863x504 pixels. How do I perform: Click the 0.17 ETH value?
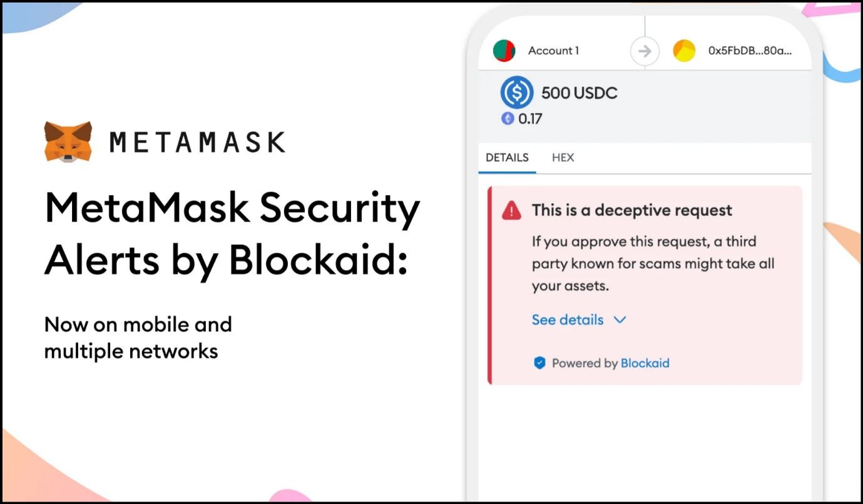coord(529,118)
